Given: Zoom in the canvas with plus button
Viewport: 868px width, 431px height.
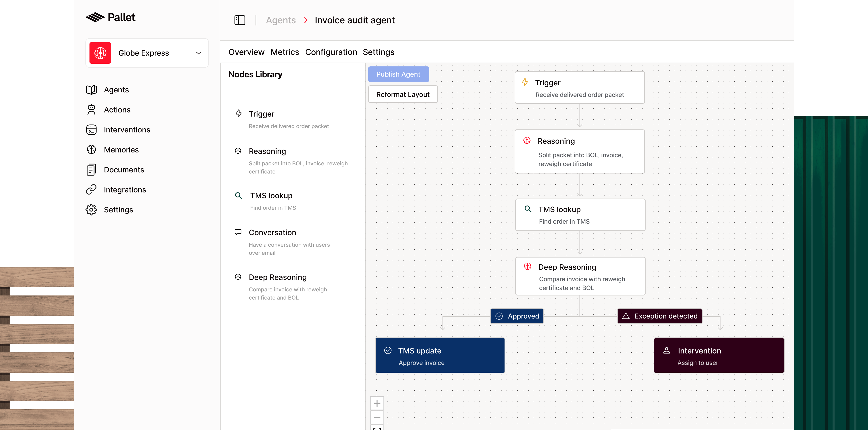Looking at the screenshot, I should pyautogui.click(x=377, y=403).
